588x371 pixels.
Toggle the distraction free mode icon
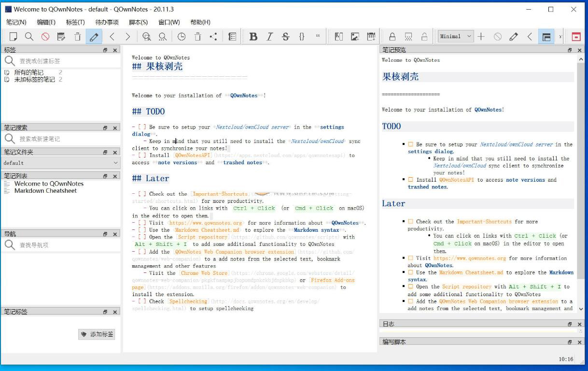[x=546, y=37]
